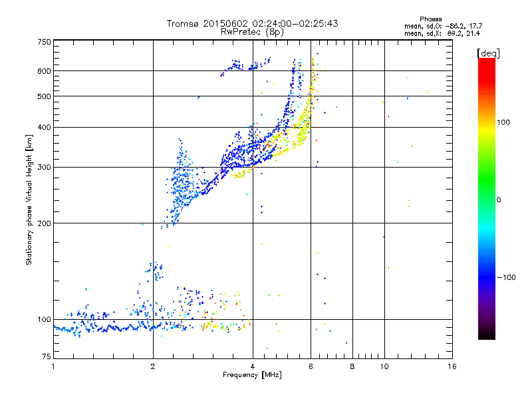
Task: Click the '200' y-axis tick label
Action: [45, 223]
